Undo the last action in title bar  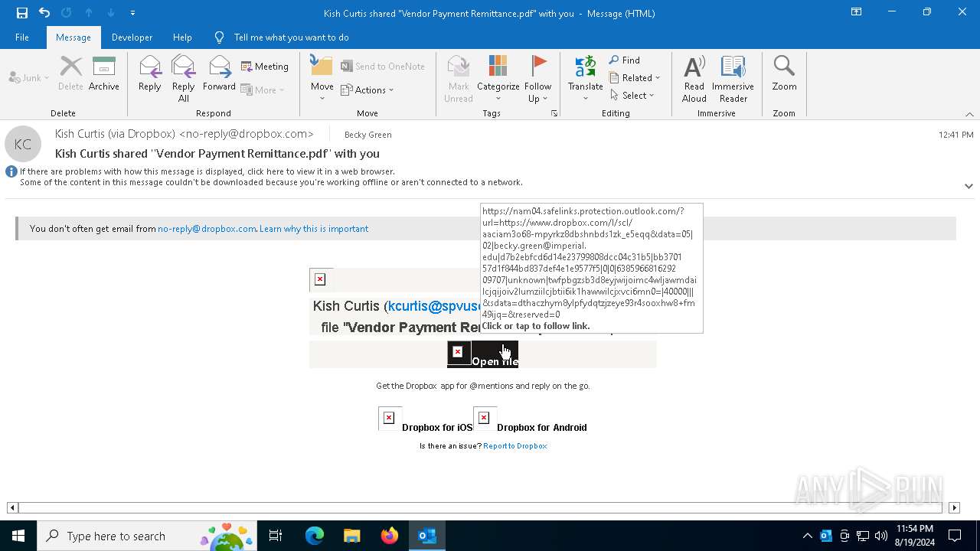pyautogui.click(x=44, y=13)
